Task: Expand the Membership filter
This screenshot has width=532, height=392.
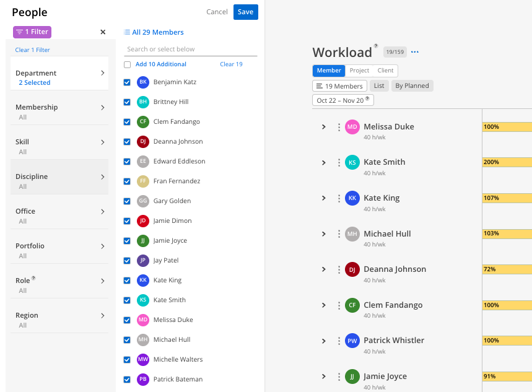Action: (x=59, y=108)
